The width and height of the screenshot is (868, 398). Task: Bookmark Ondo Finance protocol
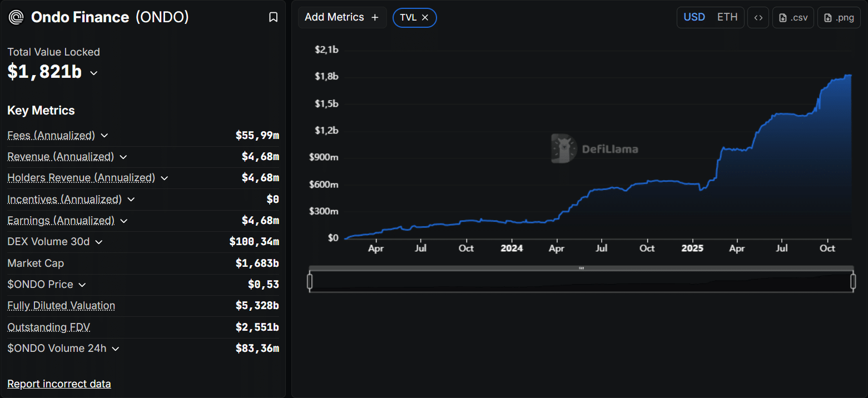click(273, 17)
